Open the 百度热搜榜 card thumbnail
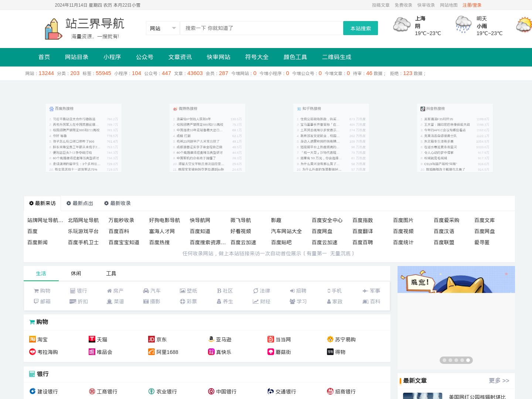Screen dimensions: 532x399 click(x=84, y=138)
